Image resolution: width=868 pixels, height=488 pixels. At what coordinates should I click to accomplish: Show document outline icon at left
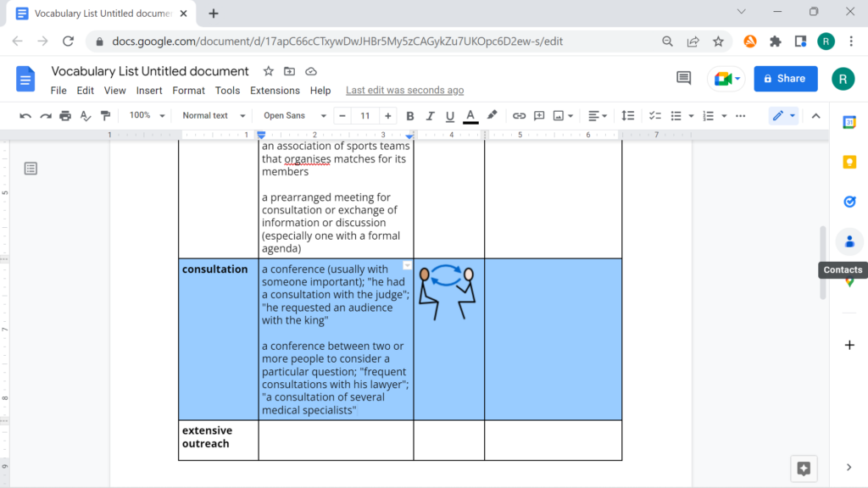click(31, 169)
